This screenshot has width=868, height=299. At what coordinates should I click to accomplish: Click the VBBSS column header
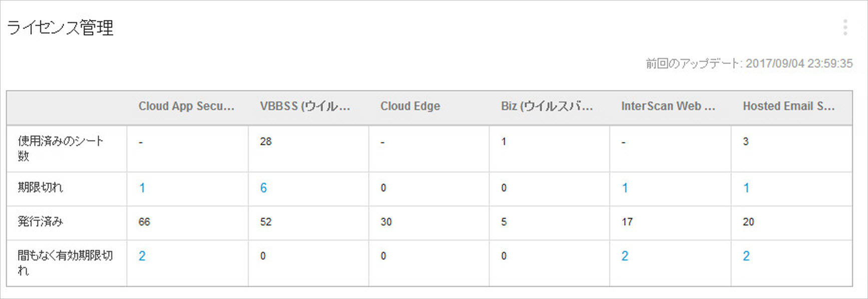pos(305,106)
